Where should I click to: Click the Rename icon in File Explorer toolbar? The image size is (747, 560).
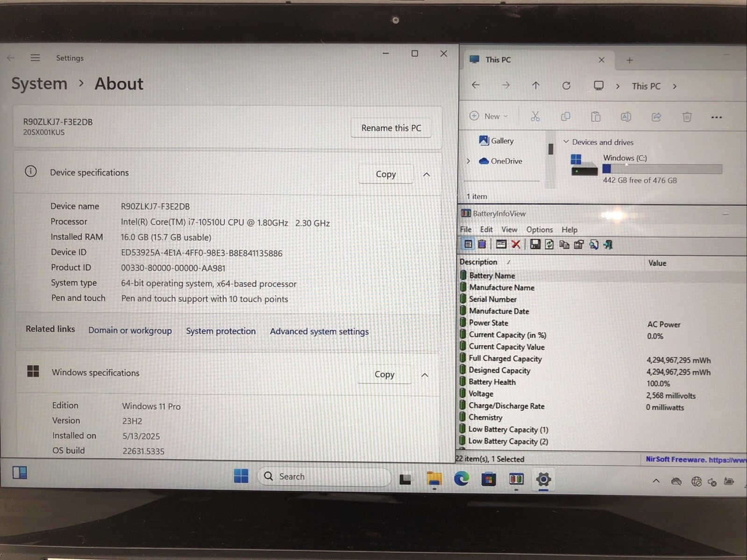click(x=626, y=117)
